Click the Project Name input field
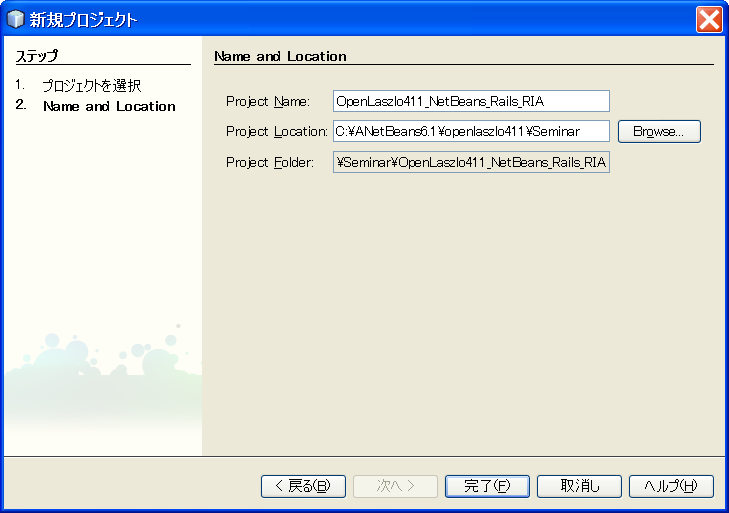This screenshot has width=729, height=513. 471,101
